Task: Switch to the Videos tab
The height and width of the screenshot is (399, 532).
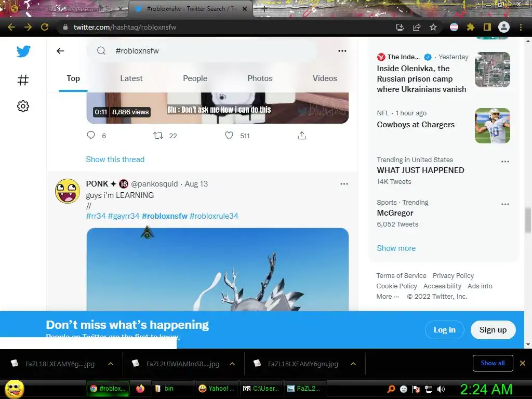Action: 325,78
